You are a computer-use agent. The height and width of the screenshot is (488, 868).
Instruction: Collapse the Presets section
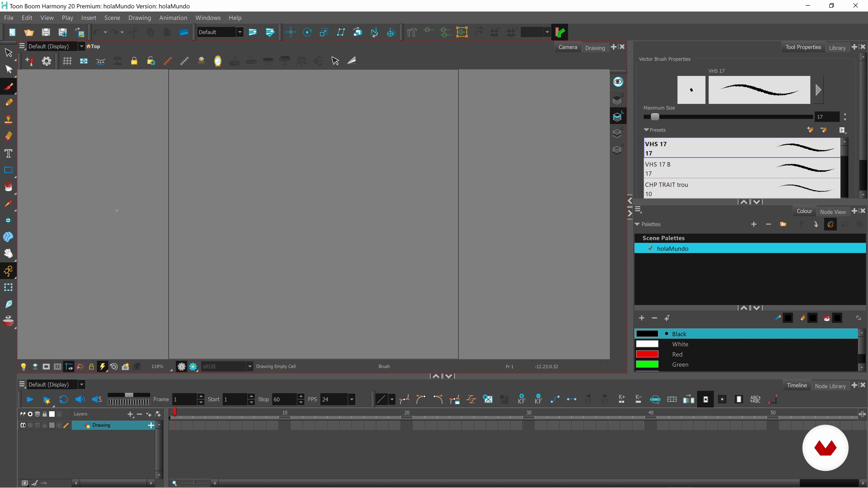646,130
